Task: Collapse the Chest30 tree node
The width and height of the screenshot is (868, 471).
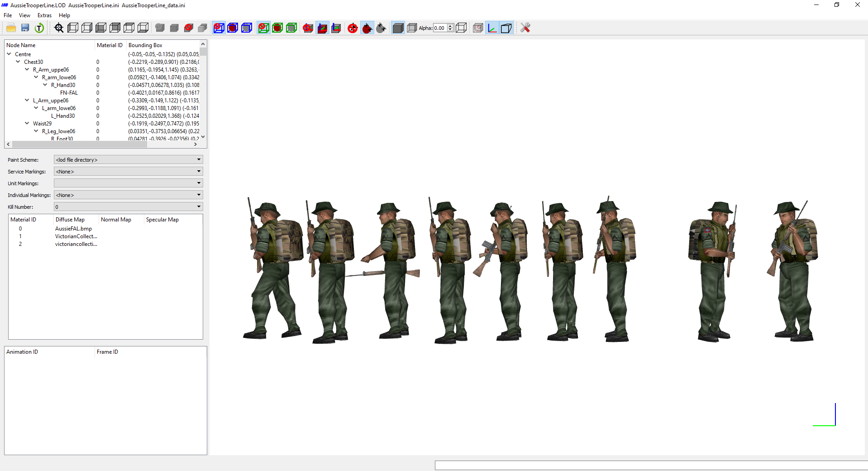Action: [18, 62]
